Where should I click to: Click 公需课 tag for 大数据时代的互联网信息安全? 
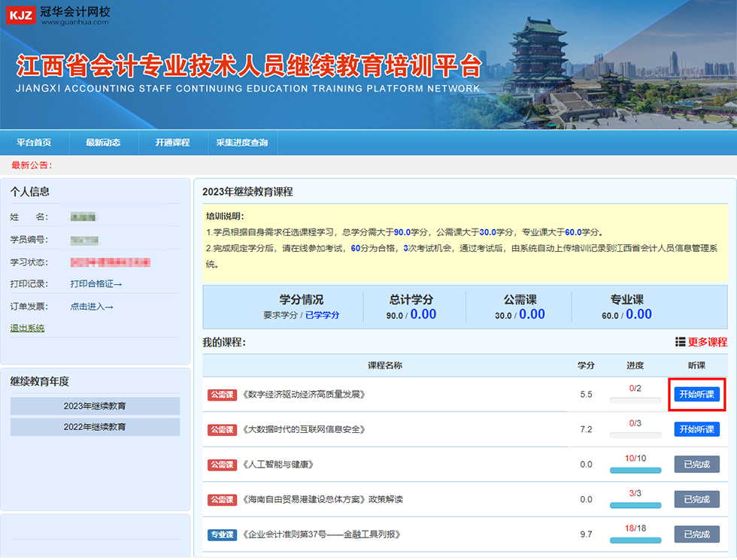[222, 429]
